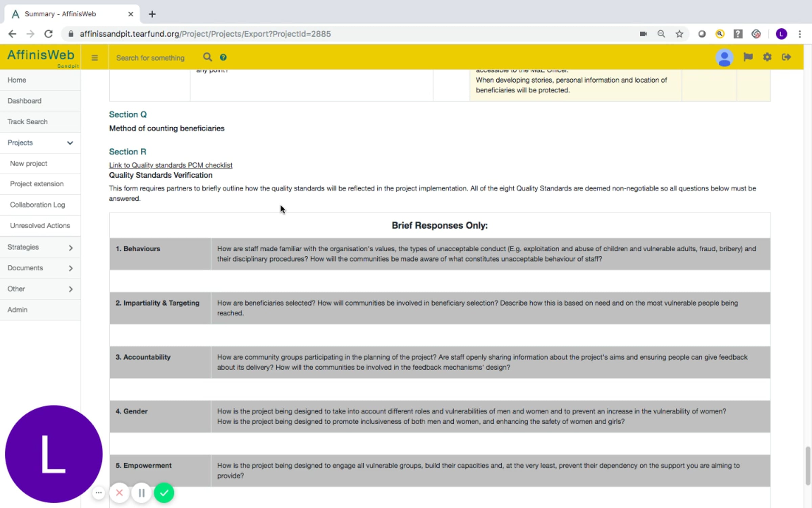This screenshot has width=812, height=508.
Task: Open settings gear icon in header
Action: (x=767, y=57)
